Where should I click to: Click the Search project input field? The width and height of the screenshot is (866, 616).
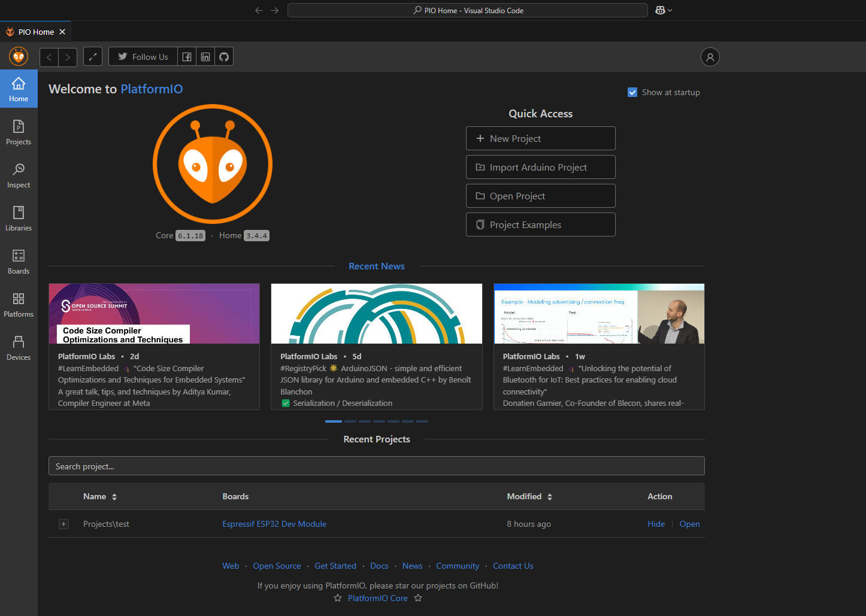pyautogui.click(x=376, y=466)
